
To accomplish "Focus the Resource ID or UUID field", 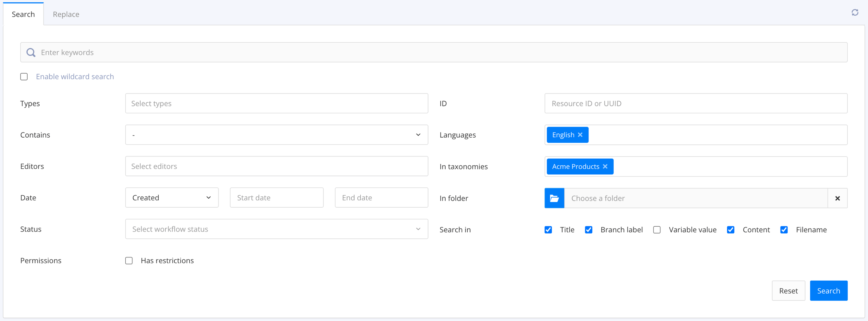I will tap(696, 103).
